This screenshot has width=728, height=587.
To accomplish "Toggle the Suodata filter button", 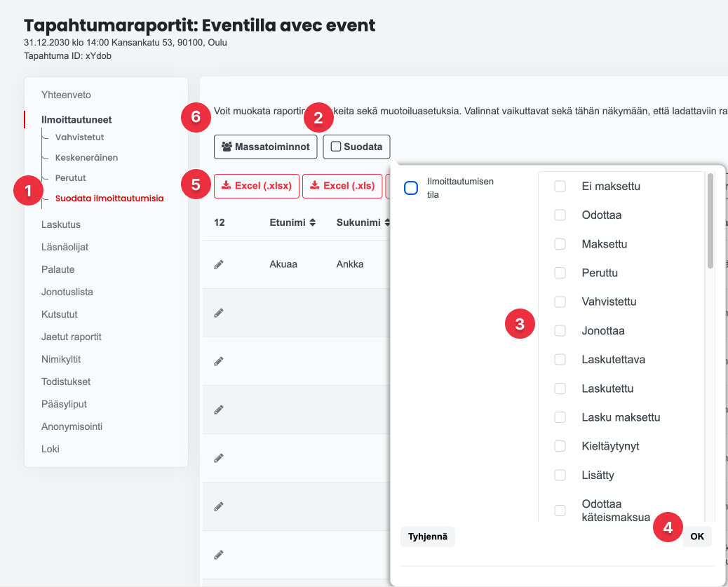I will [356, 147].
